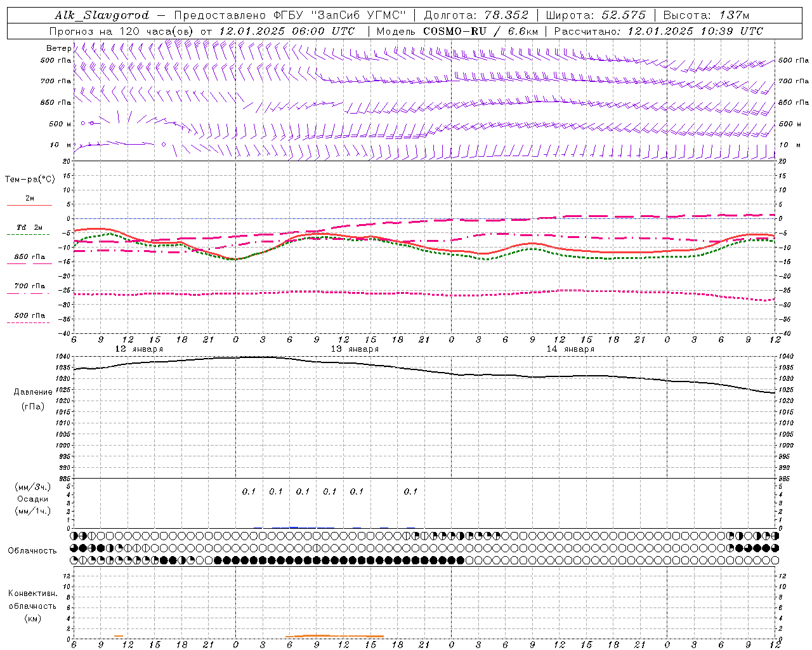Select the calculation time 12.01.2025 10:39 UTC
The width and height of the screenshot is (812, 650).
(695, 31)
